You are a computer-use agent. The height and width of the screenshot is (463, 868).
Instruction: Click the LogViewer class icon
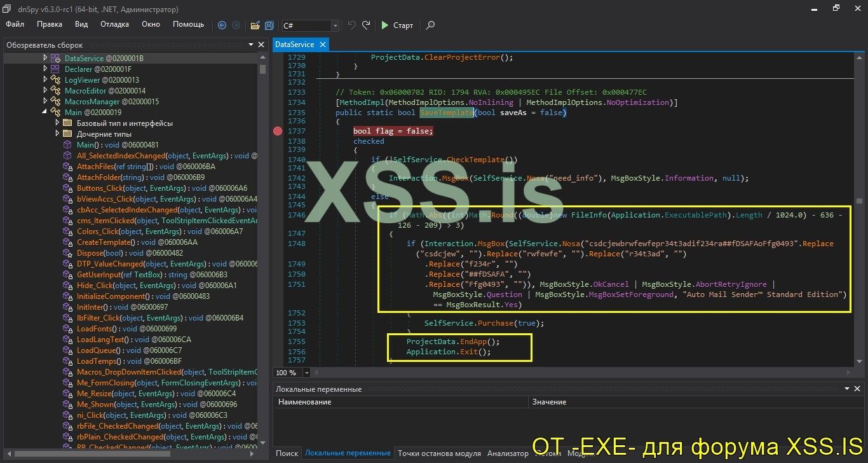[x=55, y=79]
